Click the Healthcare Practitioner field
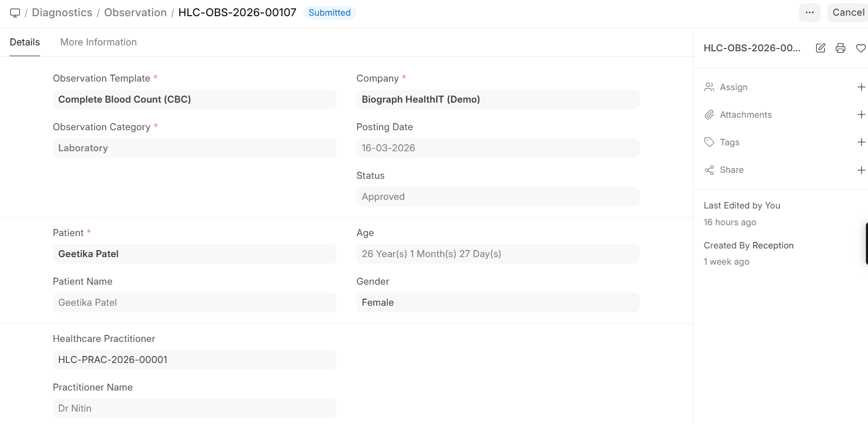Viewport: 868px width, 424px height. coord(194,360)
